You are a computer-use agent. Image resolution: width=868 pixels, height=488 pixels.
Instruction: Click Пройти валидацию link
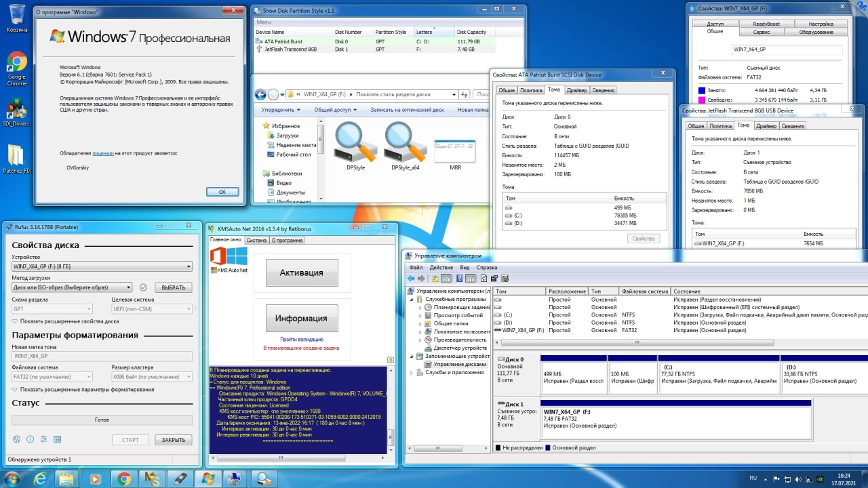(302, 339)
